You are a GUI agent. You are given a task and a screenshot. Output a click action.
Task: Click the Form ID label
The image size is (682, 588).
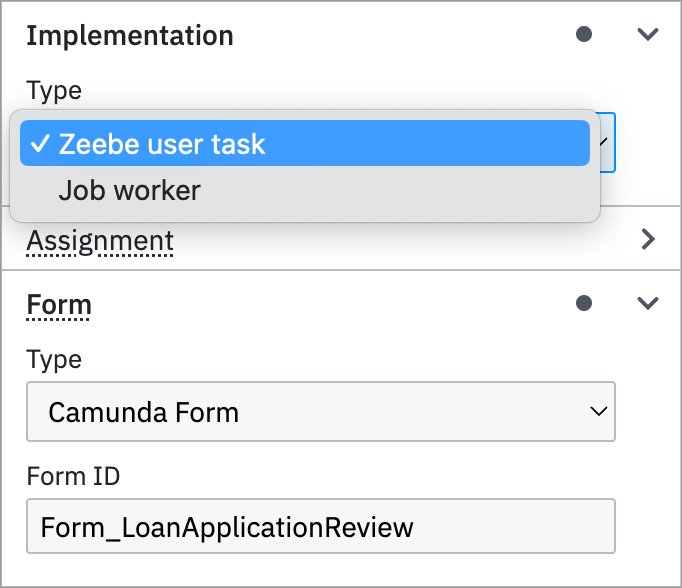click(x=73, y=476)
